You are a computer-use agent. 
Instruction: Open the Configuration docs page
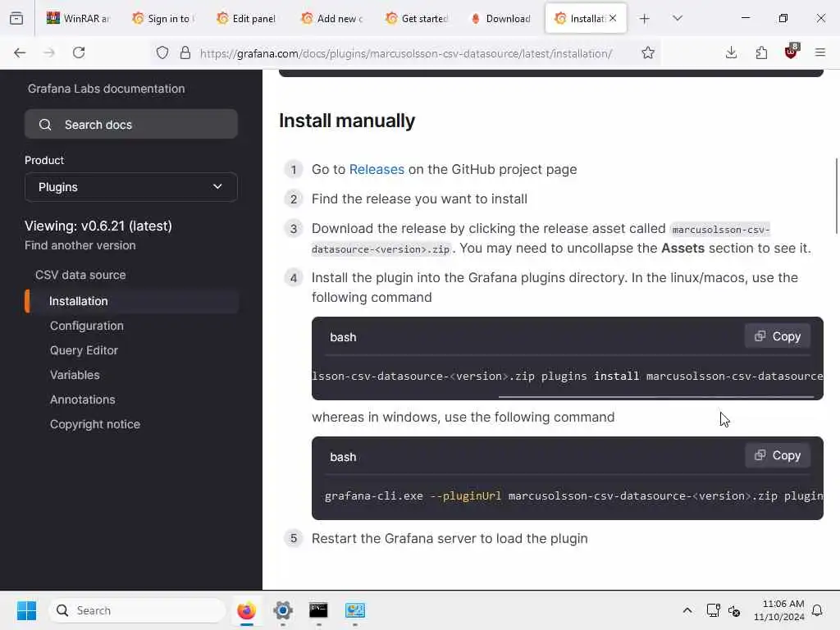87,326
